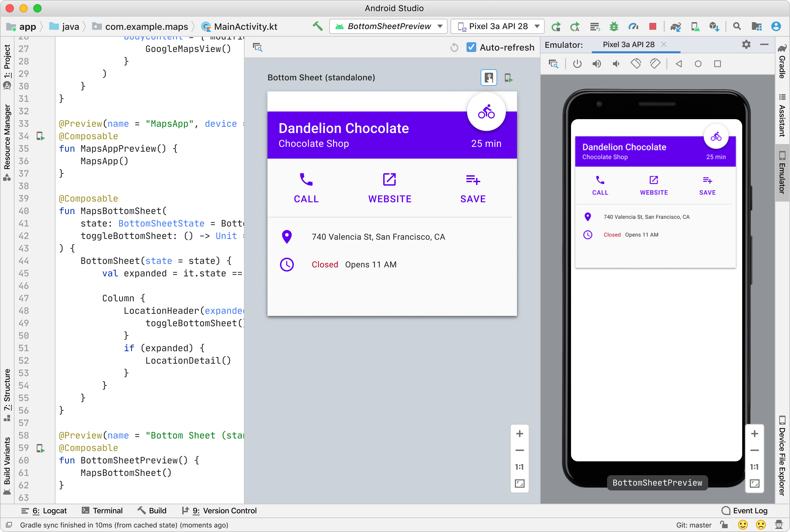The image size is (790, 532).
Task: Open the Terminal tool window
Action: (103, 511)
